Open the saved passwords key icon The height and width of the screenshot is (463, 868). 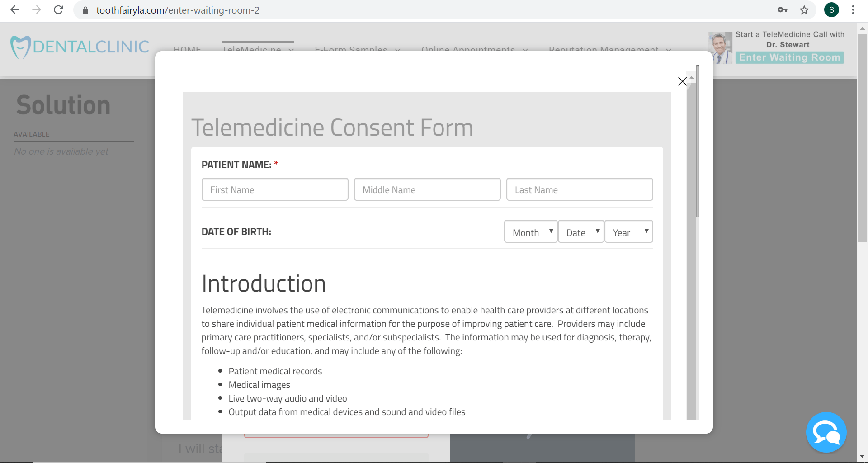(783, 10)
